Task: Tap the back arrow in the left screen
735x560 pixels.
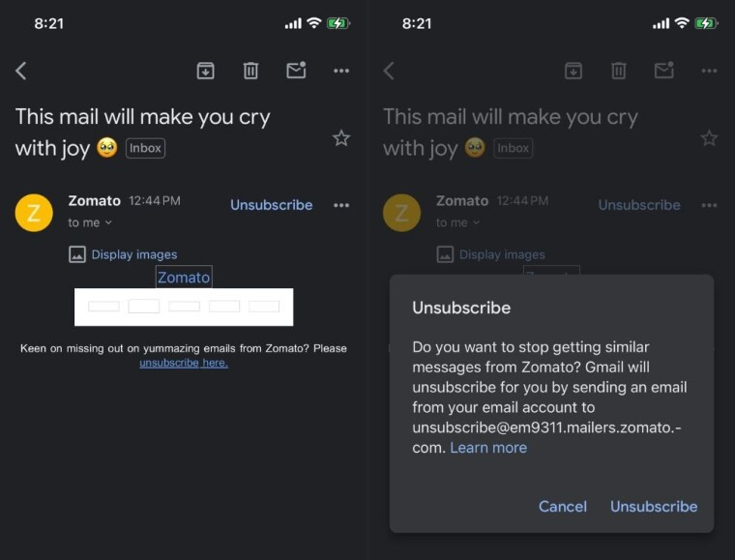Action: (x=21, y=71)
